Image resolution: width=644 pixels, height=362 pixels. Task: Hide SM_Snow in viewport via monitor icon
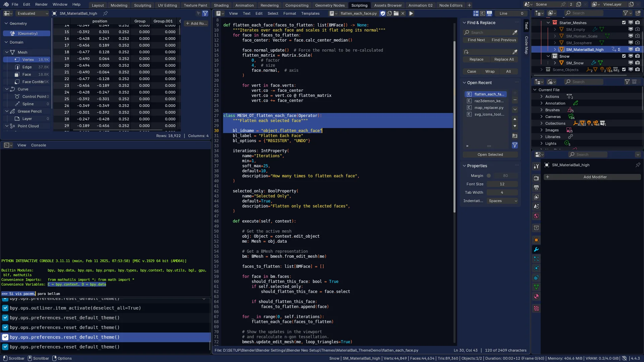click(x=631, y=63)
